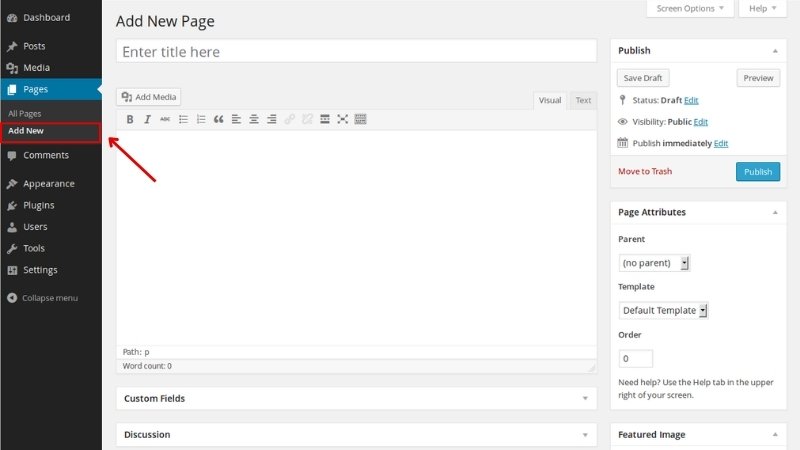Open the Template dropdown
Image resolution: width=800 pixels, height=450 pixels.
point(663,310)
